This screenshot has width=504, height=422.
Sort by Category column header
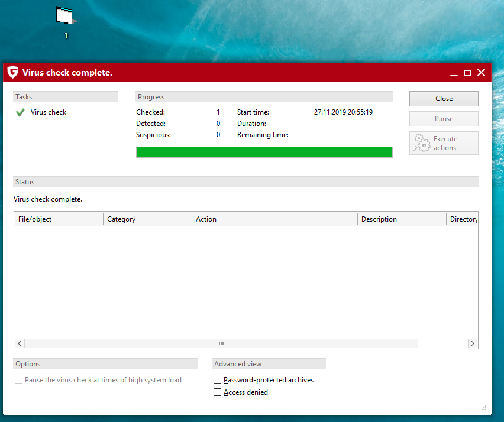pyautogui.click(x=148, y=219)
